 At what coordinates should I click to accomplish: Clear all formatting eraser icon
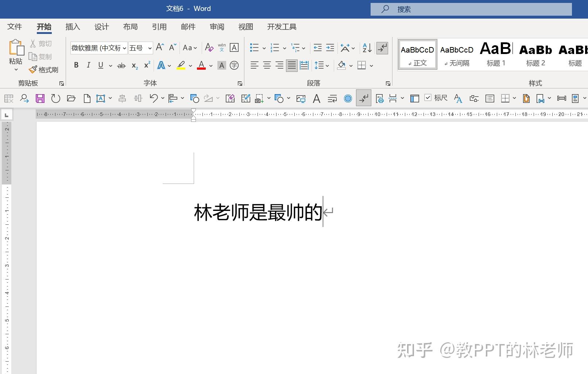pos(209,47)
